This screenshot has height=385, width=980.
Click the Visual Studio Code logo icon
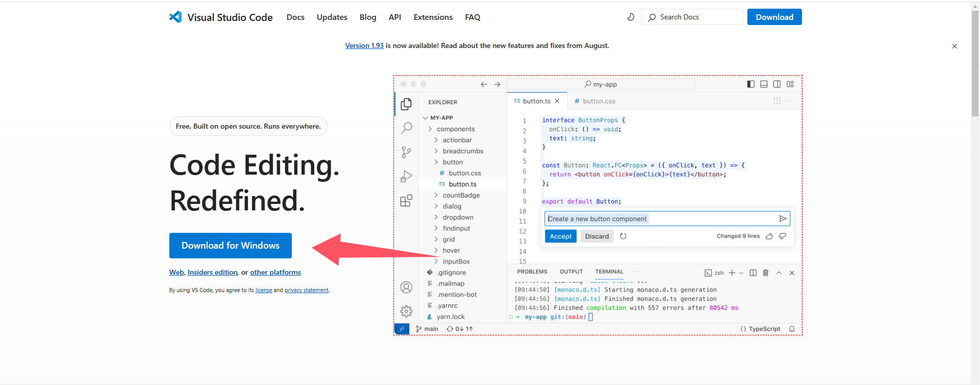[175, 17]
